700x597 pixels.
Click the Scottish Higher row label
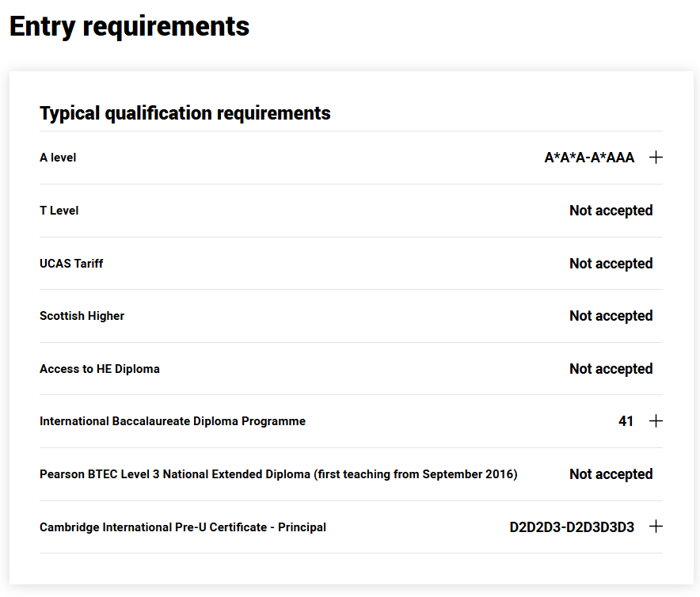pos(82,316)
